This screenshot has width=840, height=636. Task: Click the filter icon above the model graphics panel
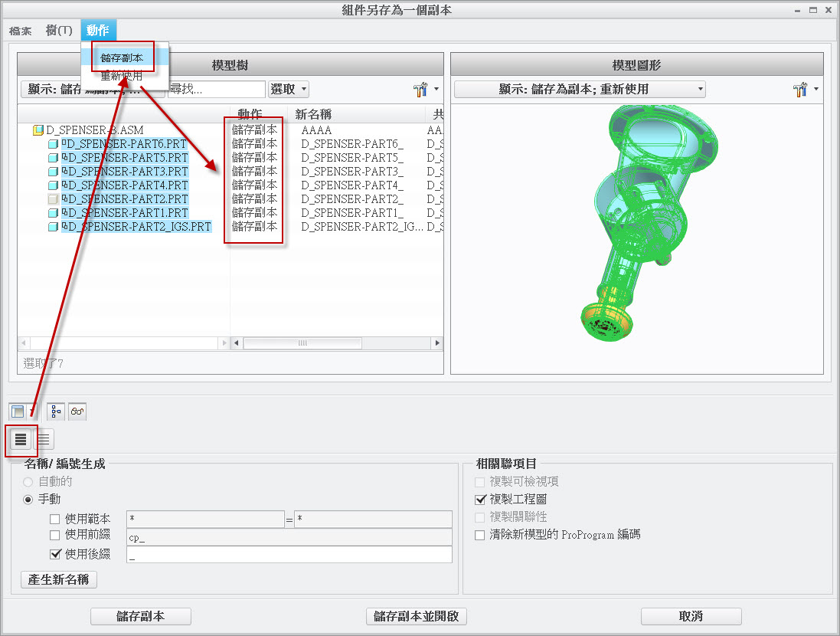tap(800, 89)
